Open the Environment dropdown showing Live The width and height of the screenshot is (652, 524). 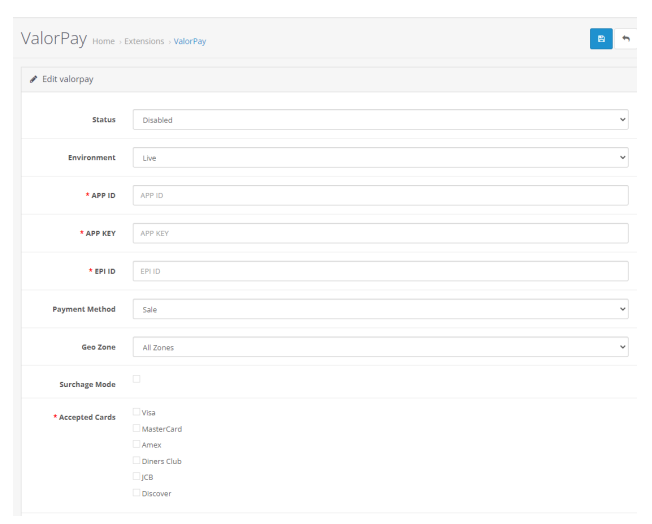coord(380,158)
